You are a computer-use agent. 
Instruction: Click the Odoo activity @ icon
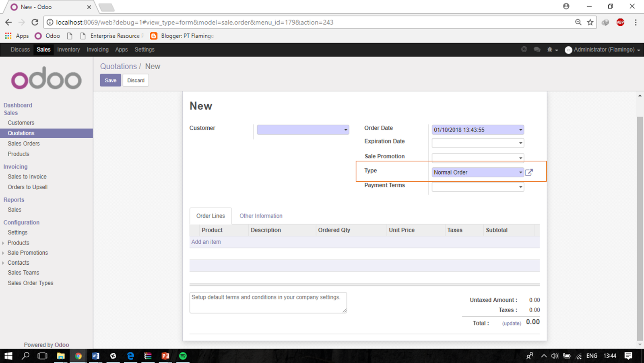(x=524, y=50)
